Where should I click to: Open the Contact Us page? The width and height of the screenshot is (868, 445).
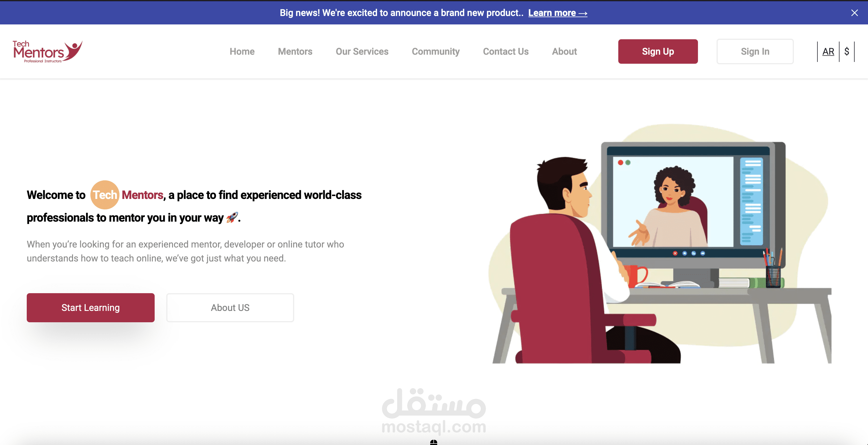(x=506, y=51)
